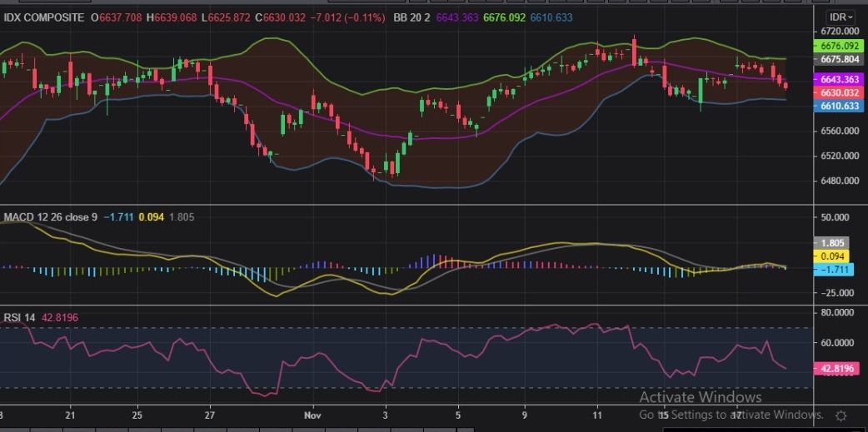This screenshot has width=868, height=432.
Task: Click the blue BB value 6610.633 in legend
Action: tap(551, 17)
